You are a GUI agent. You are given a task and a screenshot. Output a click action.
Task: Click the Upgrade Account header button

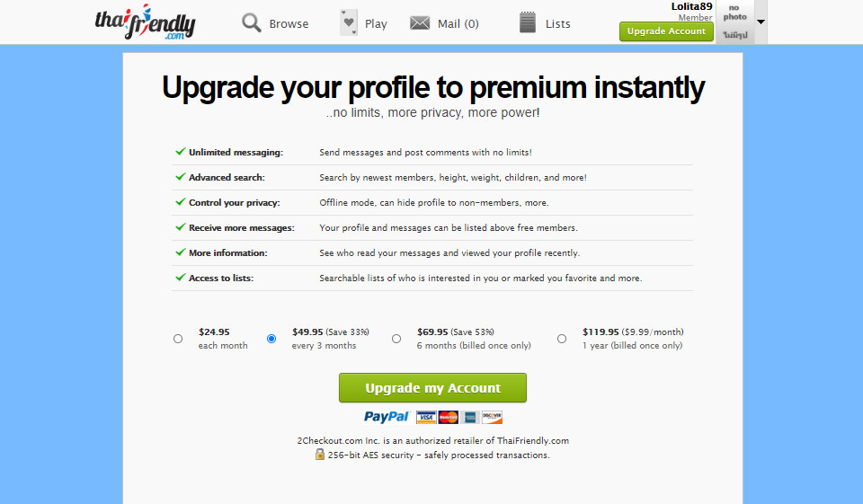pyautogui.click(x=666, y=31)
